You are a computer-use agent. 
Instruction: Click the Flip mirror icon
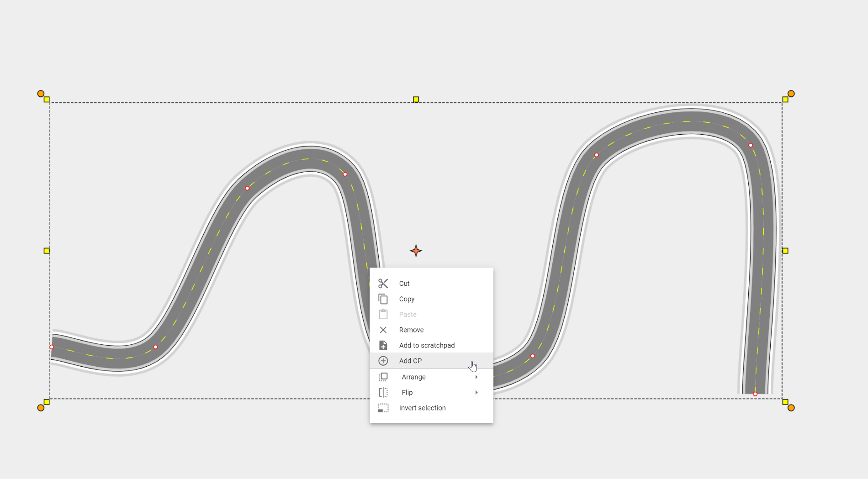pyautogui.click(x=383, y=392)
